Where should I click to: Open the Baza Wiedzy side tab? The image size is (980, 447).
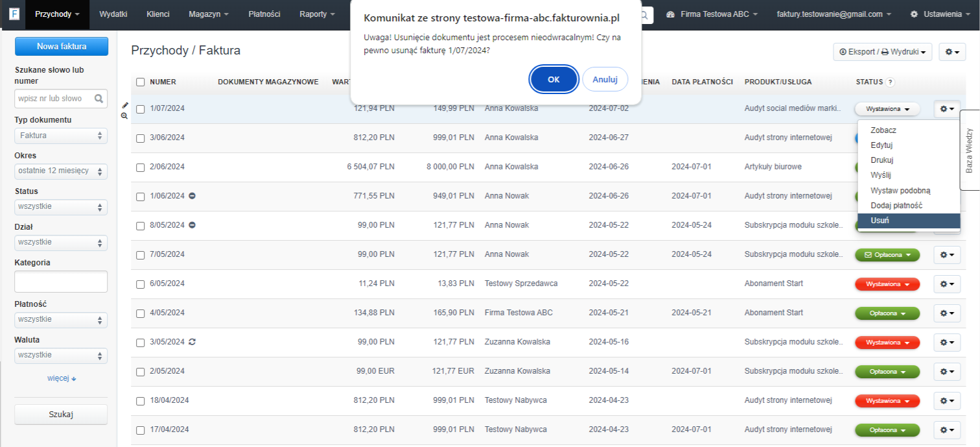970,151
